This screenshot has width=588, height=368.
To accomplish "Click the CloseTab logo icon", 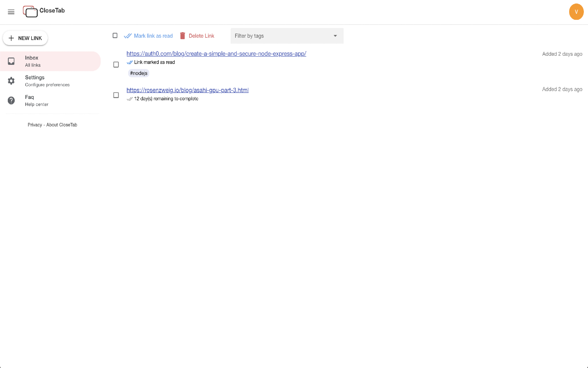I will [30, 12].
